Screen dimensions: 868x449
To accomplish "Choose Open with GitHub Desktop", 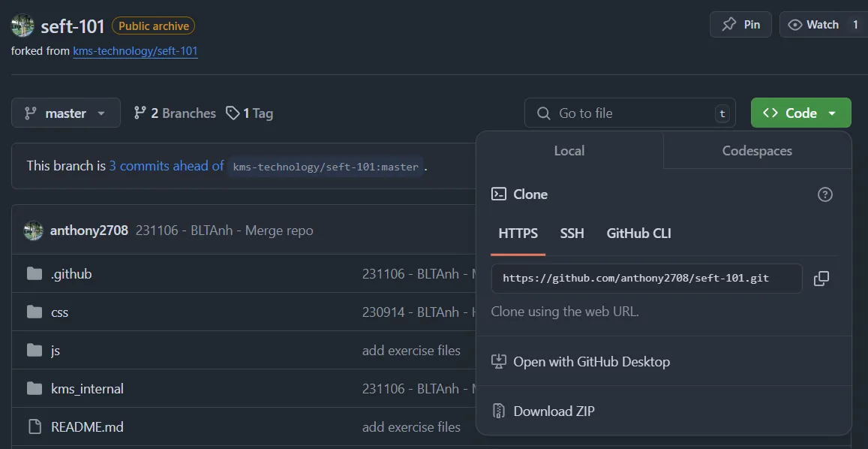I will click(x=592, y=361).
